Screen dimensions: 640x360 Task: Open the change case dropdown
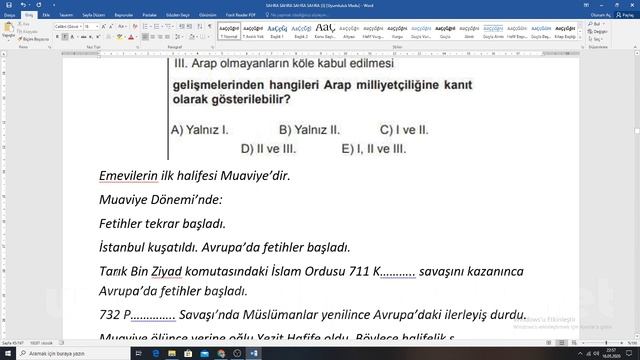(122, 27)
